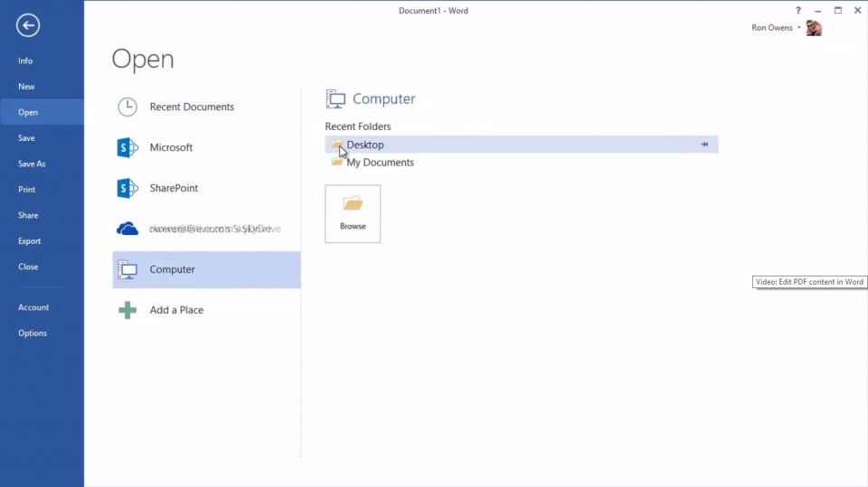The width and height of the screenshot is (868, 487).
Task: Pin the Desktop folder to list
Action: [703, 145]
